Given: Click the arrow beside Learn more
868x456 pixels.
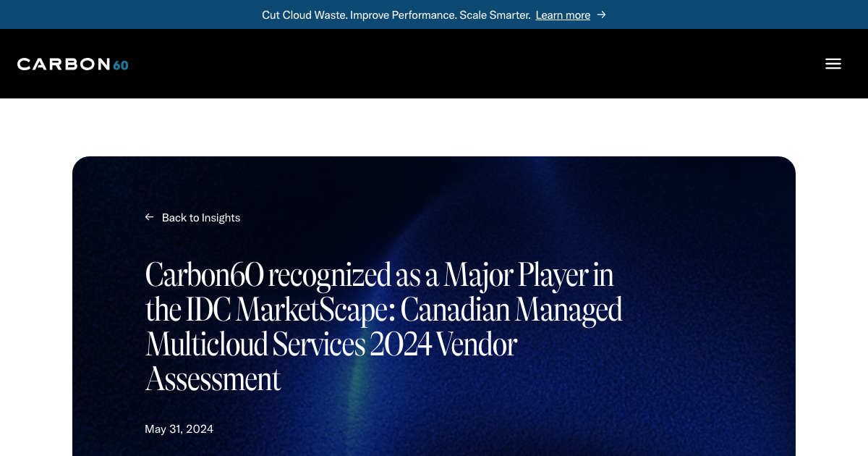Looking at the screenshot, I should 601,14.
